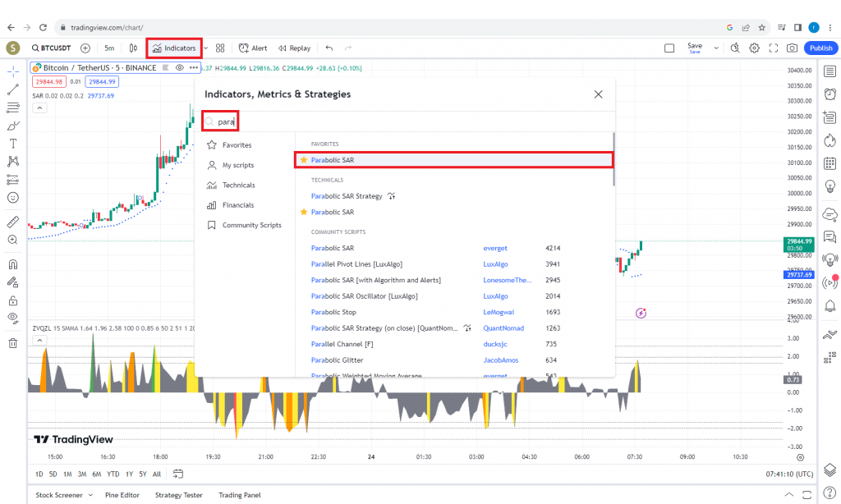Undo the last chart action
The height and width of the screenshot is (504, 841).
click(x=329, y=48)
